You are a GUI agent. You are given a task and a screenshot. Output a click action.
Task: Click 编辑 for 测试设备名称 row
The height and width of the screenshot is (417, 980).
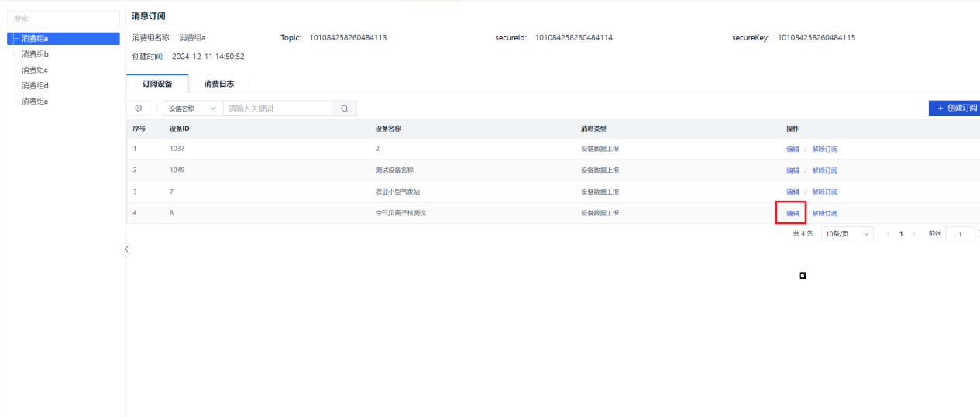(792, 171)
